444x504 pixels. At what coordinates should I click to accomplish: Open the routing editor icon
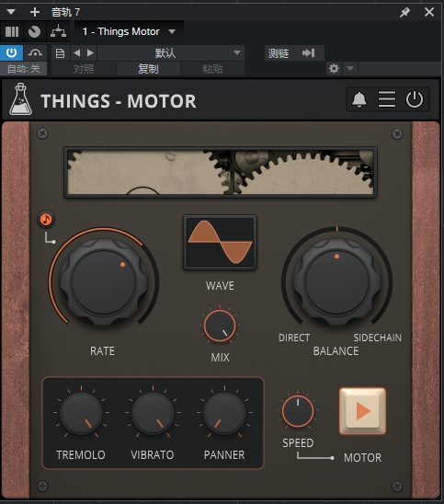point(59,31)
